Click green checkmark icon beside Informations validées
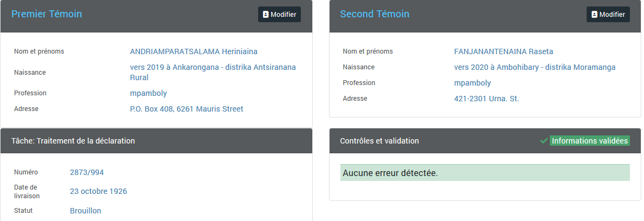 pos(544,141)
